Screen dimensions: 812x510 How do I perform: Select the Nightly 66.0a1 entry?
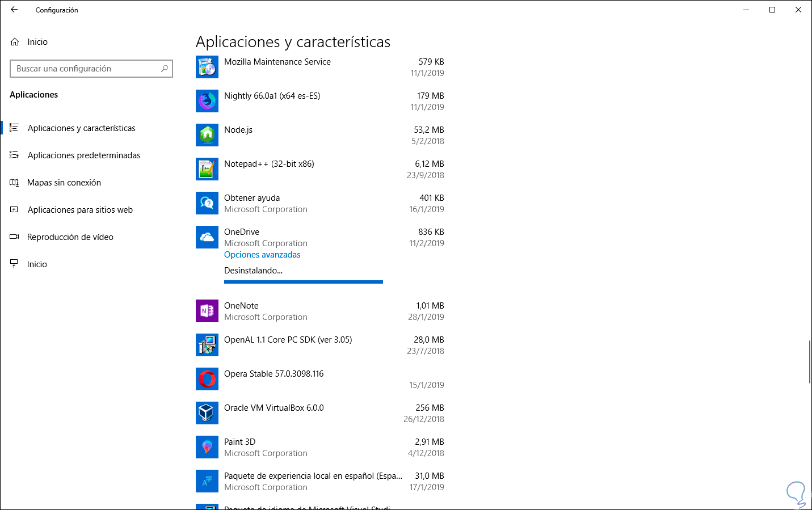[272, 96]
